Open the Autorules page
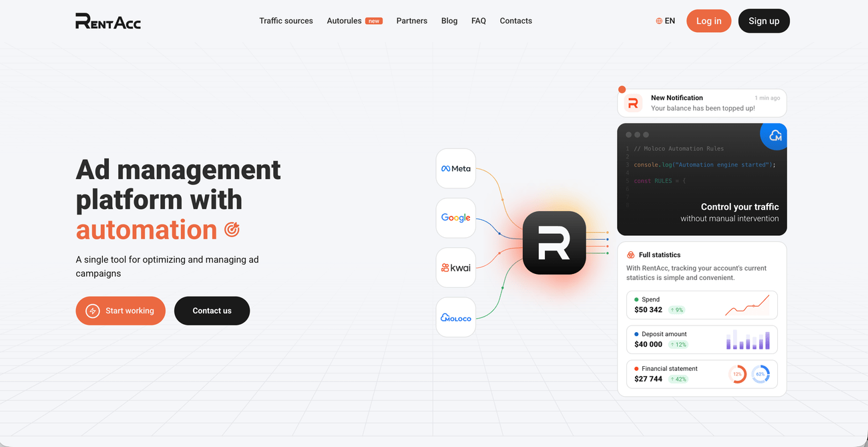Image resolution: width=868 pixels, height=447 pixels. coord(344,21)
